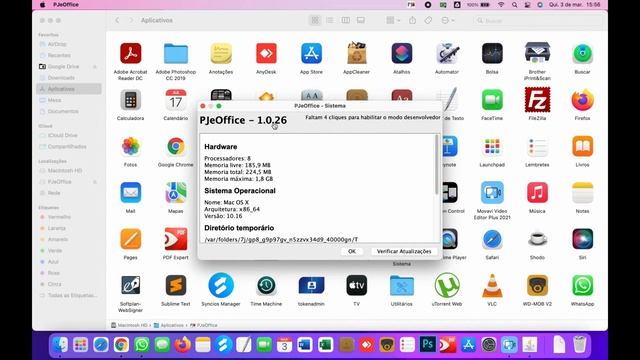Click the PJeOffice - 1.0.26 title text
The image size is (640, 360).
pyautogui.click(x=243, y=120)
